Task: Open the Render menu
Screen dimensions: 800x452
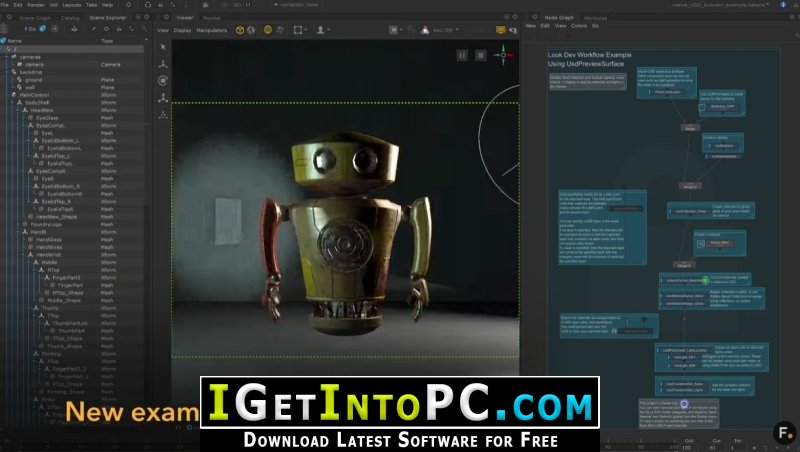Action: tap(36, 5)
